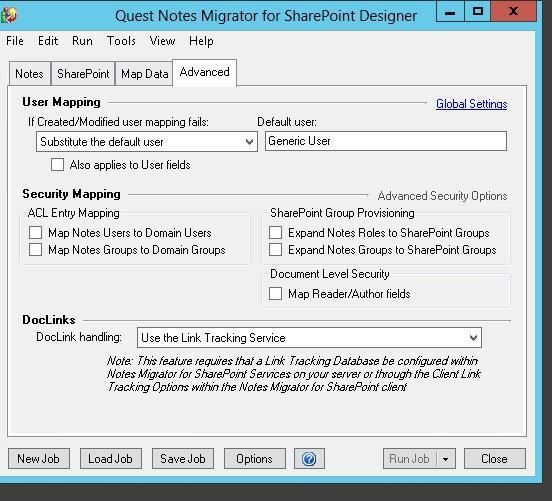Select the Advanced tab
552x501 pixels.
click(205, 73)
